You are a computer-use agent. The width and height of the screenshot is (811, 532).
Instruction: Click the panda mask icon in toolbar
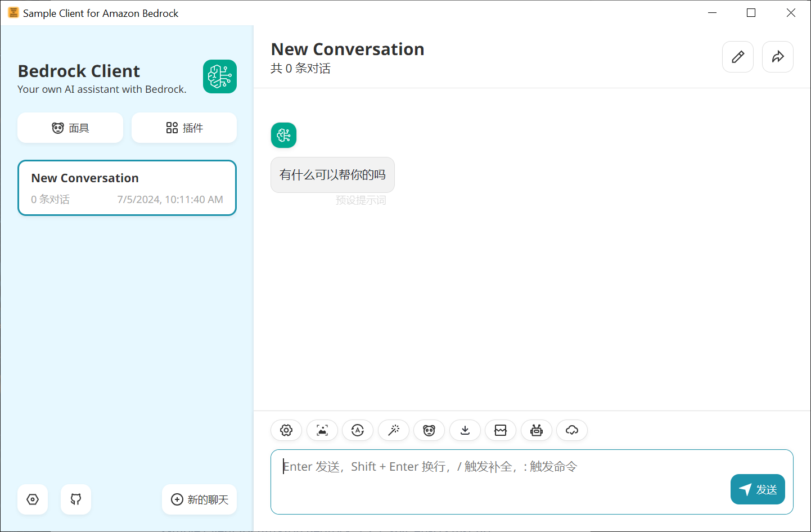coord(429,430)
